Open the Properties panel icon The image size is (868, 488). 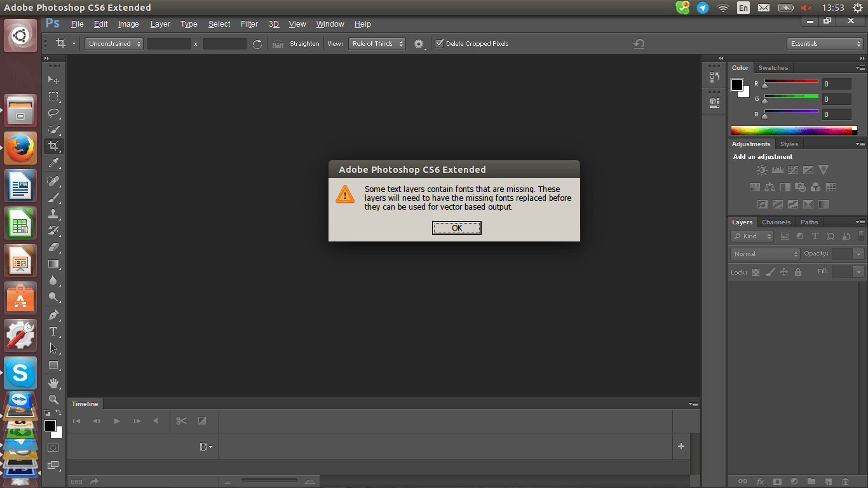[714, 102]
